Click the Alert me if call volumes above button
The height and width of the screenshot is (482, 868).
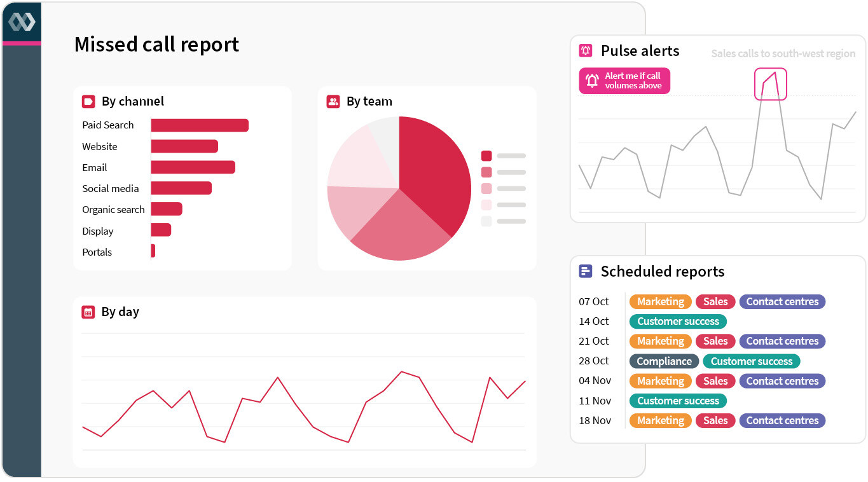tap(624, 81)
